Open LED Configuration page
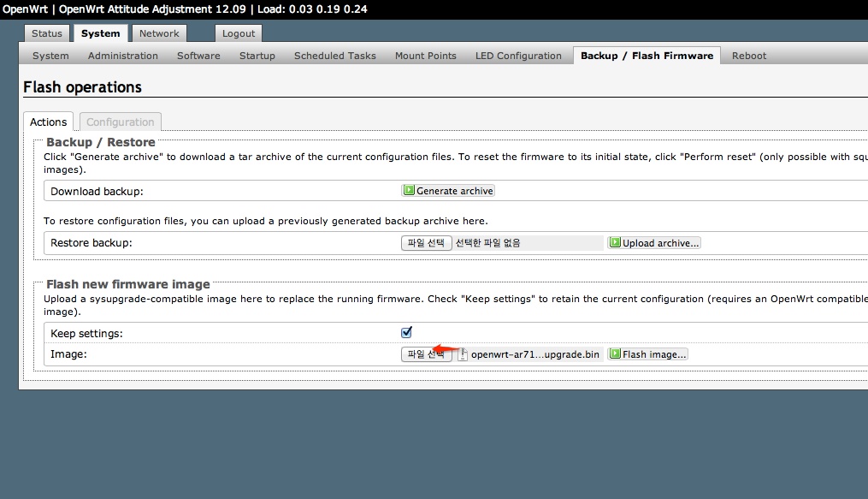The height and width of the screenshot is (499, 868). [x=518, y=56]
